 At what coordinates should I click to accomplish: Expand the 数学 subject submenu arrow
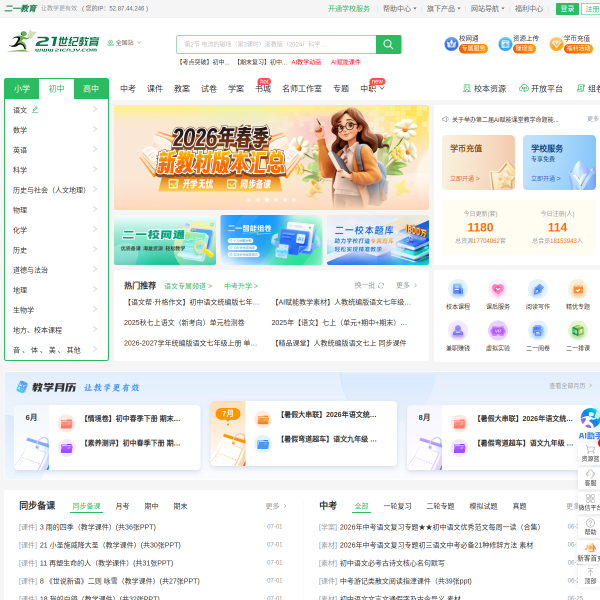[x=95, y=129]
